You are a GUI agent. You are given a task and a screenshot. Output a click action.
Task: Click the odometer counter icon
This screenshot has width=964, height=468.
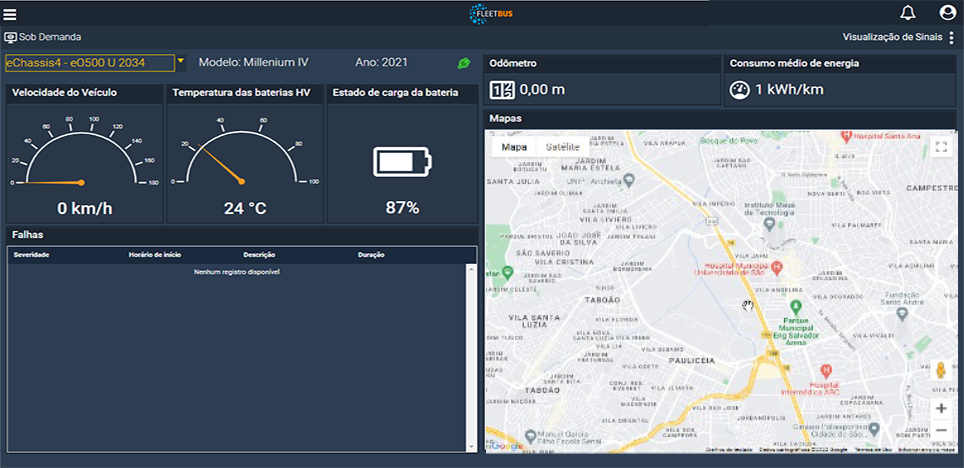tap(501, 90)
